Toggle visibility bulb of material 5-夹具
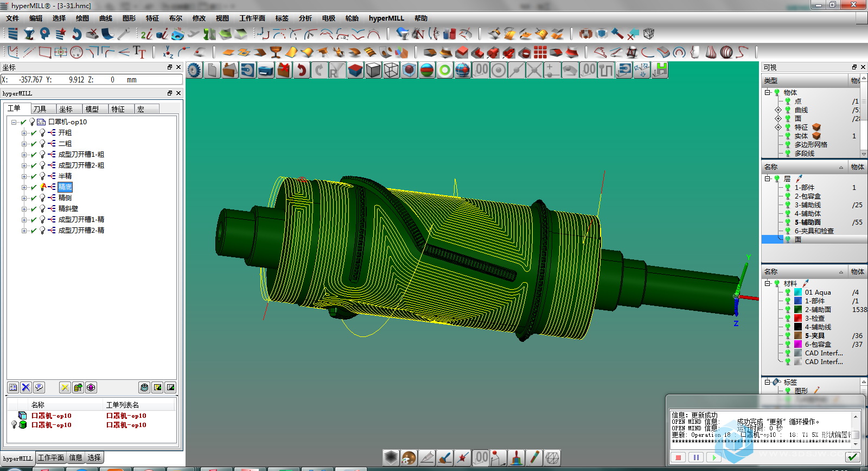This screenshot has height=471, width=868. point(788,336)
